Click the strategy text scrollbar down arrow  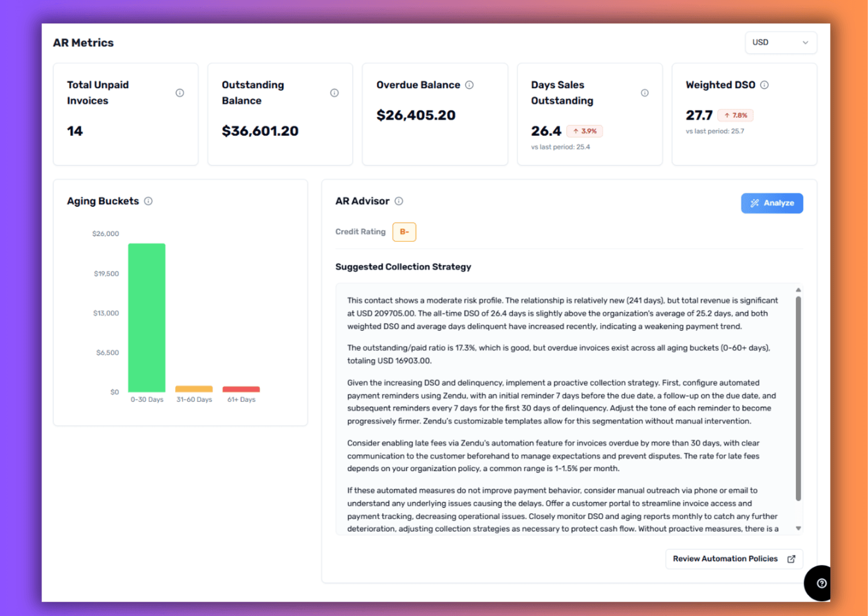pyautogui.click(x=798, y=528)
